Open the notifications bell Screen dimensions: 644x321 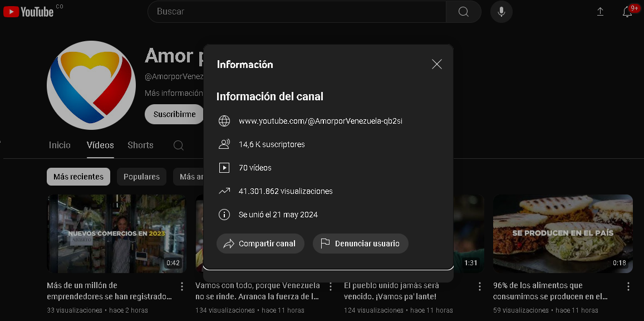click(627, 12)
